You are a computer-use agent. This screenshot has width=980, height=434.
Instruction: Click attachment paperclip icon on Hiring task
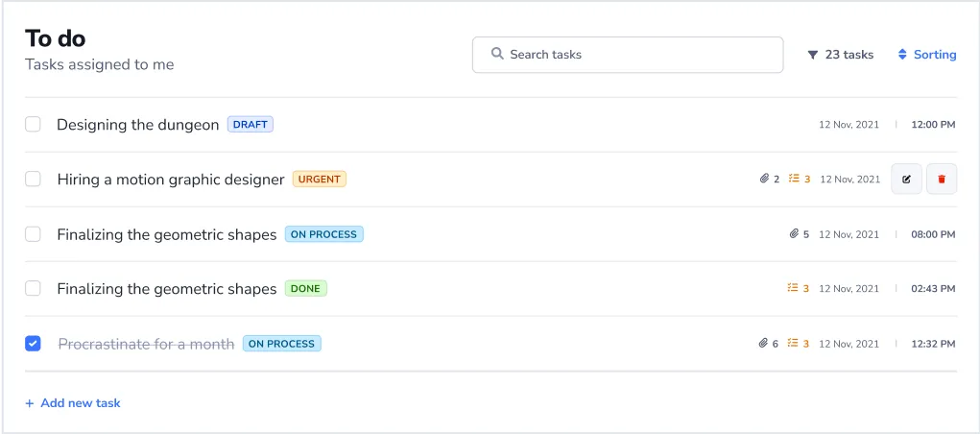click(x=764, y=180)
